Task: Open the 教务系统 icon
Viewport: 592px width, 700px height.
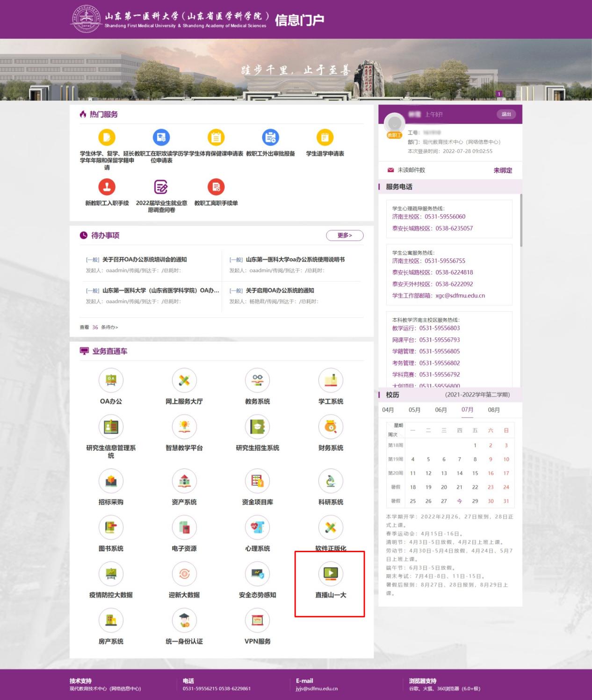Action: pos(258,380)
